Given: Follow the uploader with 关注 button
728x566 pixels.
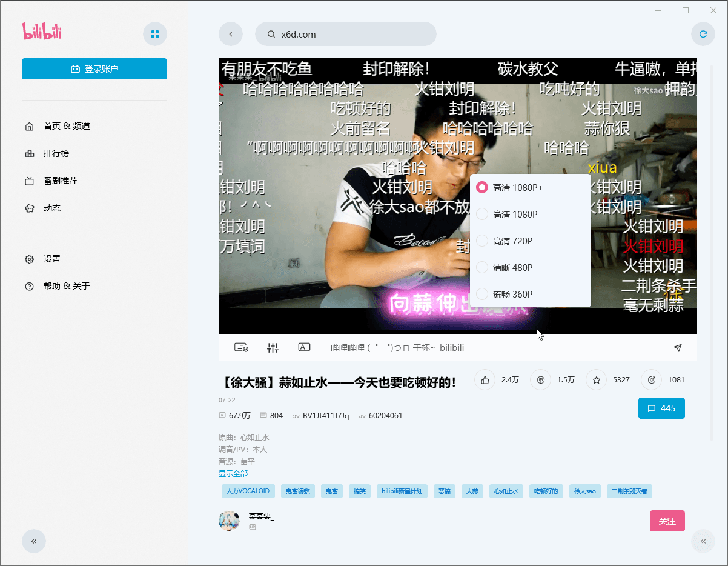Looking at the screenshot, I should [667, 521].
